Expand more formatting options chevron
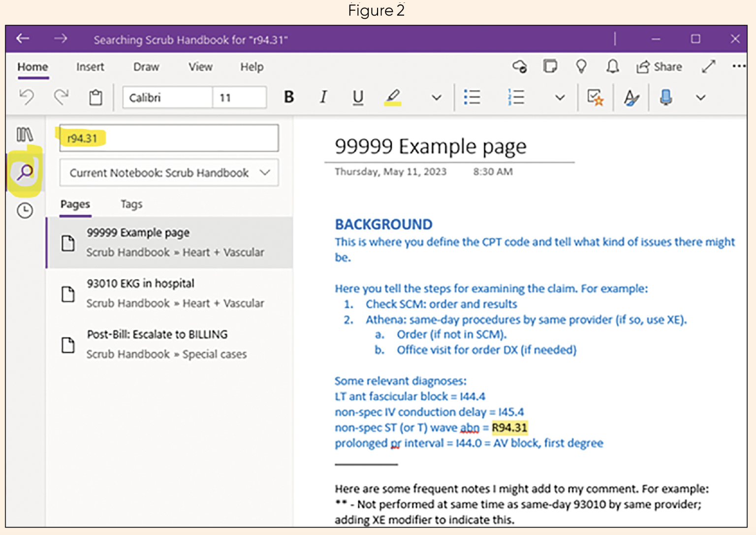The height and width of the screenshot is (535, 756). (x=436, y=98)
